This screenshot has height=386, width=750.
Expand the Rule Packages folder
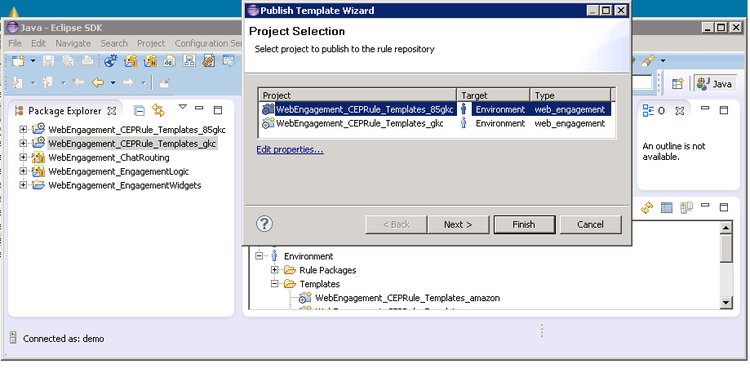click(275, 270)
